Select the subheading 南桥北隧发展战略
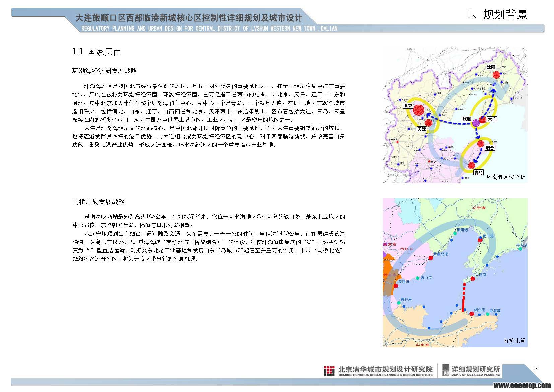The height and width of the screenshot is (392, 554). click(x=99, y=202)
